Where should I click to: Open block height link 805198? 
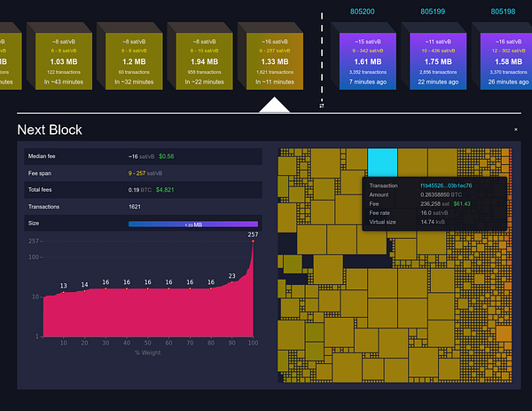503,12
